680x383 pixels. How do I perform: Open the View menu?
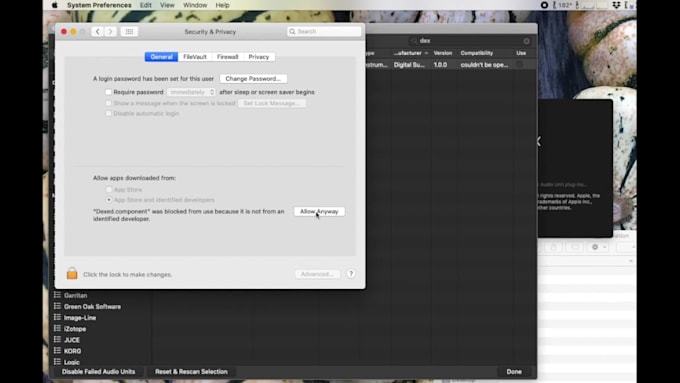167,5
